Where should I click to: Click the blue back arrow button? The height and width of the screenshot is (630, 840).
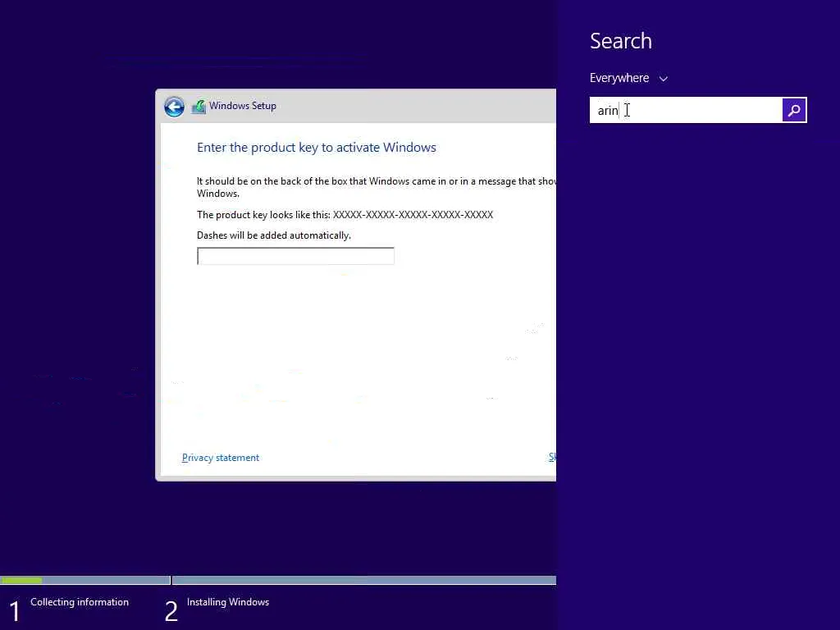tap(174, 107)
